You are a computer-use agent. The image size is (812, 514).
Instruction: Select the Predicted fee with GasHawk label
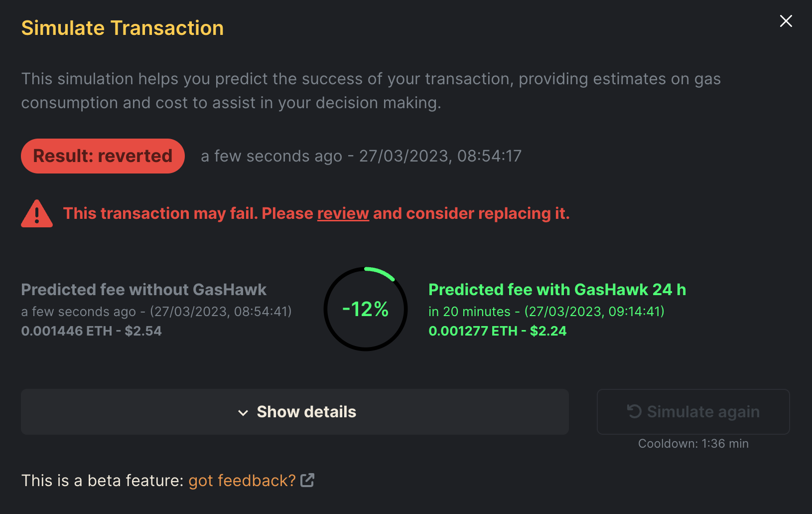click(x=557, y=289)
